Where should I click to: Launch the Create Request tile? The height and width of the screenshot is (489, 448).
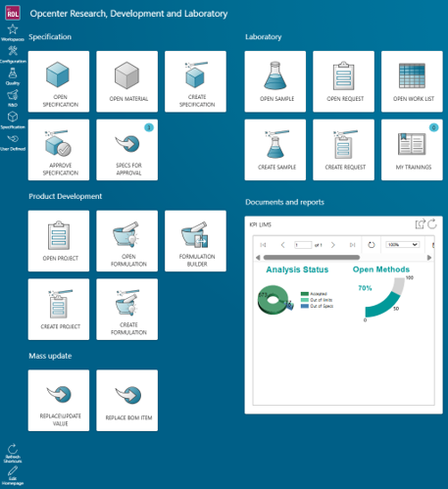pos(343,150)
